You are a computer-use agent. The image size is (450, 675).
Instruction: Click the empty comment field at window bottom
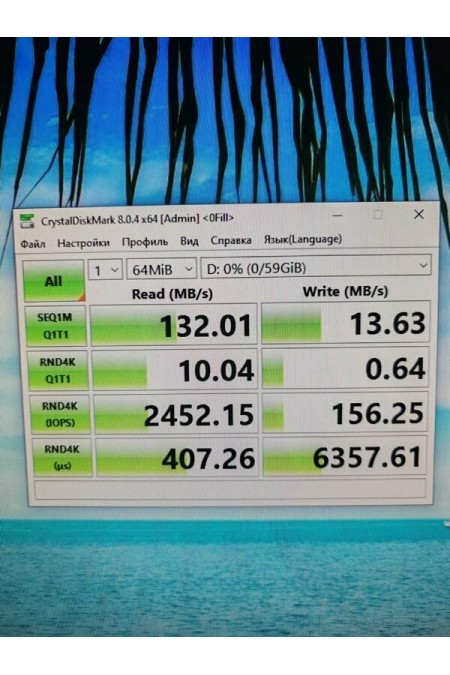pos(230,489)
